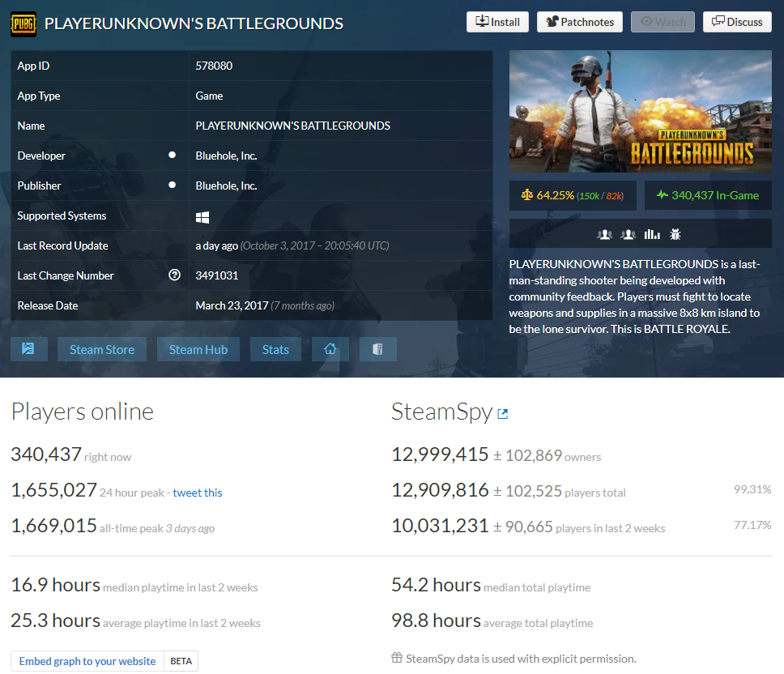Screen dimensions: 784x674
Task: Click the gift icon by the SteamSpy notice
Action: [397, 658]
